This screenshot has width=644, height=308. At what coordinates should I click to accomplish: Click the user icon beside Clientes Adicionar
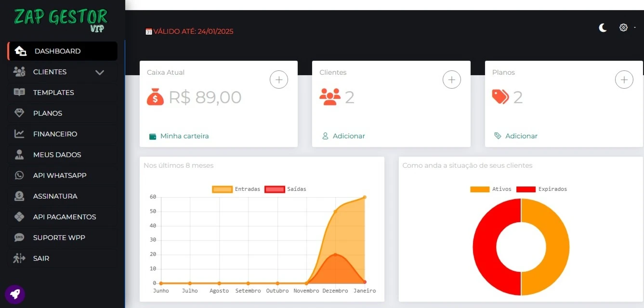point(325,136)
